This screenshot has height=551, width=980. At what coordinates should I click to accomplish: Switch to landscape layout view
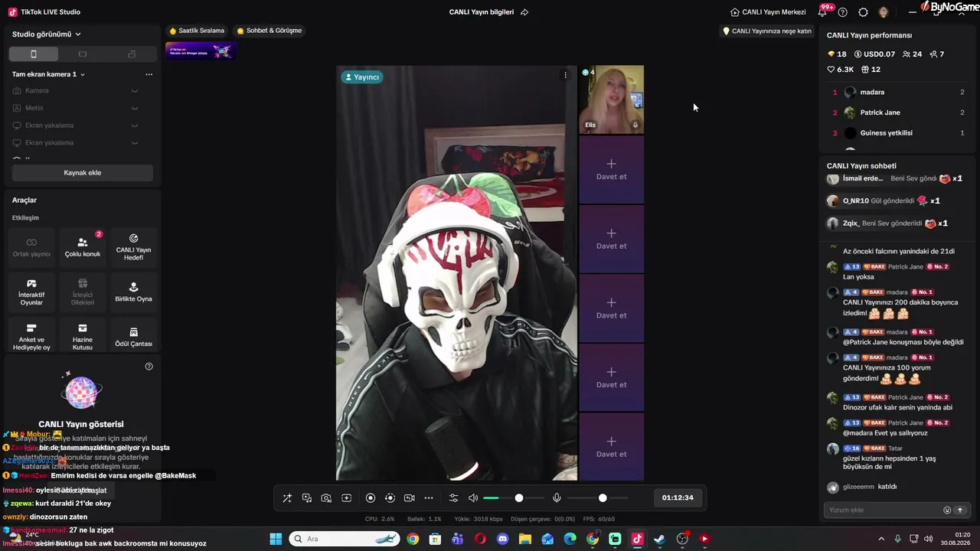[83, 54]
